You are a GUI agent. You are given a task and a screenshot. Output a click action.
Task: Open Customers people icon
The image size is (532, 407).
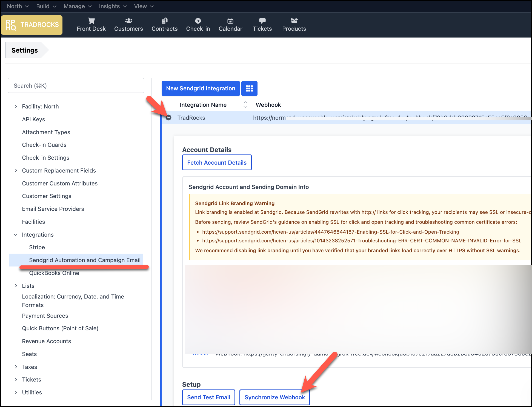click(x=128, y=21)
